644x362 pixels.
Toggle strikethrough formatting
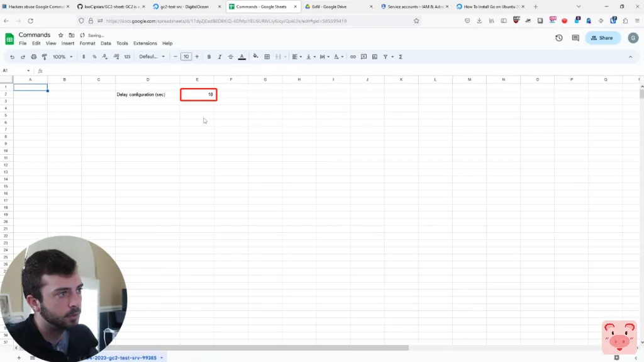coord(230,57)
